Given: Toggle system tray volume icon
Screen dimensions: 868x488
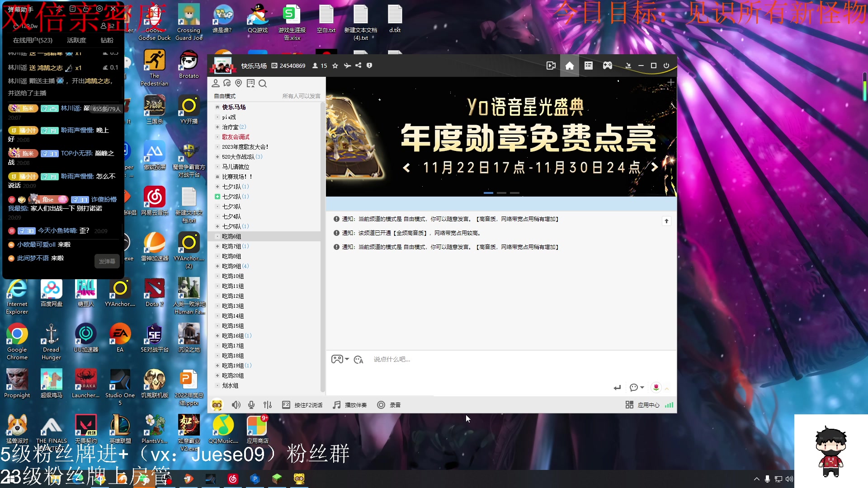Looking at the screenshot, I should coord(789,479).
